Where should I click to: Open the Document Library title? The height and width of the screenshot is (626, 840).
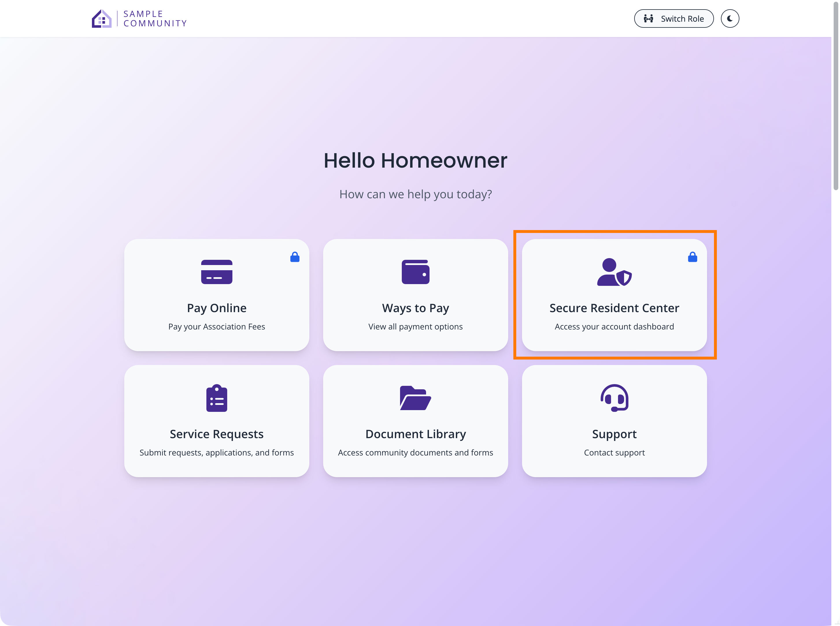(x=416, y=434)
